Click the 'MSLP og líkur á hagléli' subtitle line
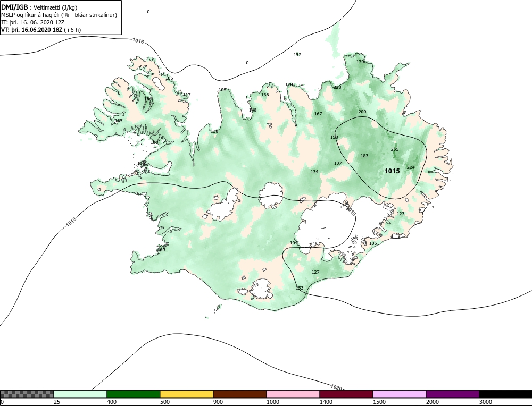Screen dimensions: 532x406 (x=59, y=15)
